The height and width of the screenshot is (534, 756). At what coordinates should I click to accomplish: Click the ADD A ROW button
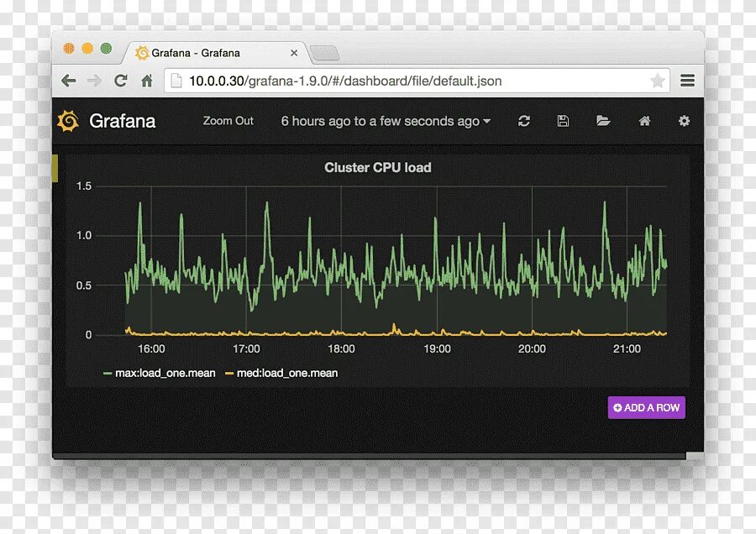tap(647, 408)
